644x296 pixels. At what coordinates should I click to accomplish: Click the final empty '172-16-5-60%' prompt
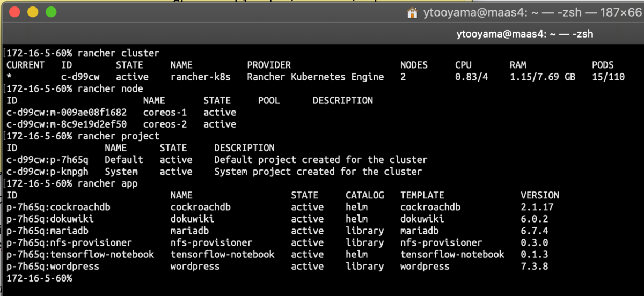pyautogui.click(x=39, y=278)
